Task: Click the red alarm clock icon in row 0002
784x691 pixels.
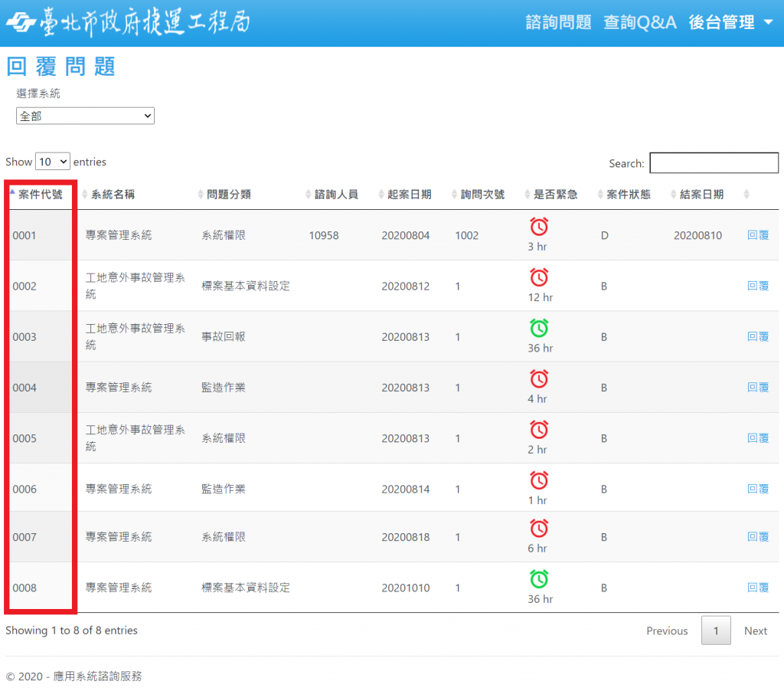Action: [538, 277]
